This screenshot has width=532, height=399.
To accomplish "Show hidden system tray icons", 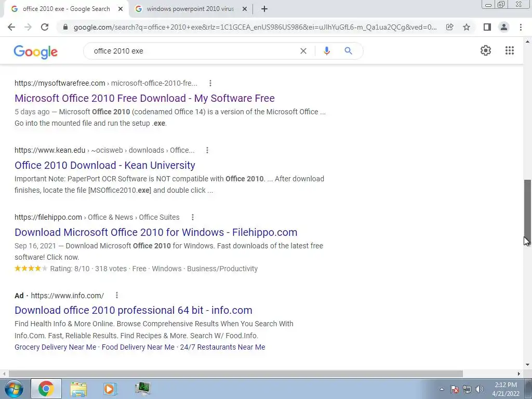I will (442, 389).
